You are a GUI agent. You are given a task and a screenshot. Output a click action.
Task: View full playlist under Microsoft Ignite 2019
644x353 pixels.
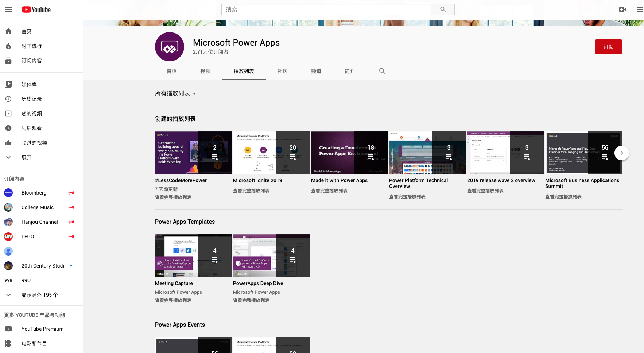tap(251, 191)
